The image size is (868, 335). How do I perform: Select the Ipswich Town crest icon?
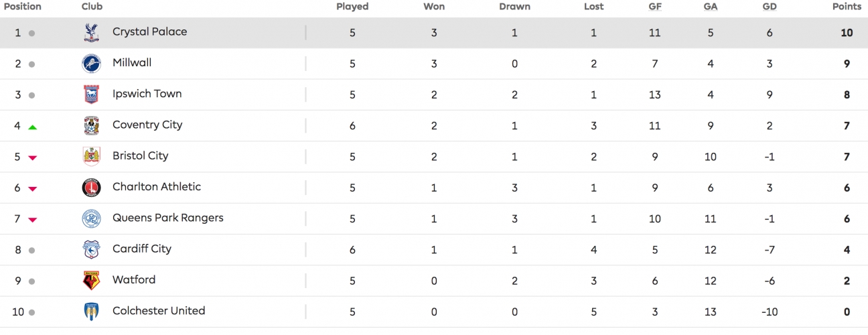point(91,94)
